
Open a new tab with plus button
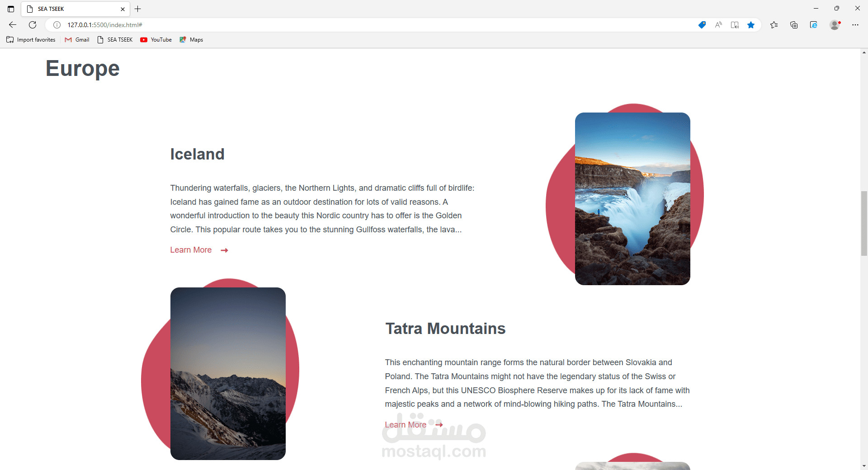point(138,9)
